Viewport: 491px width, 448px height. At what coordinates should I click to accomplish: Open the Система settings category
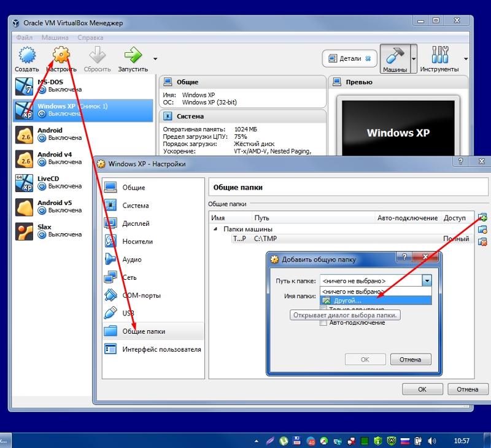153,206
